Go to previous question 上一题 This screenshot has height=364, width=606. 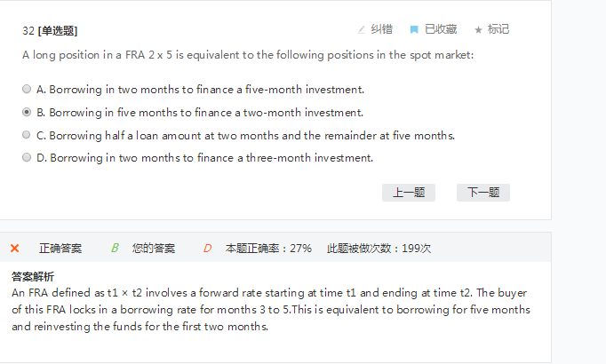(x=408, y=193)
